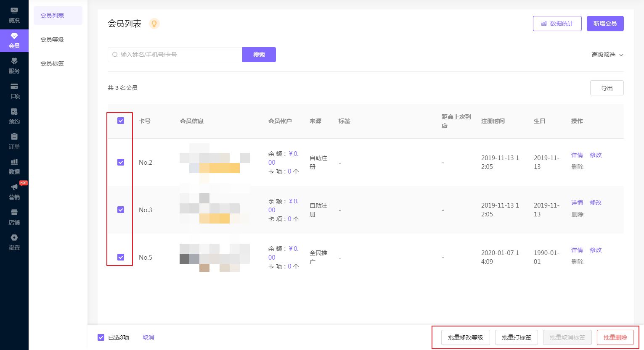This screenshot has height=350, width=644.
Task: Open 详情 for member No.5
Action: point(577,250)
